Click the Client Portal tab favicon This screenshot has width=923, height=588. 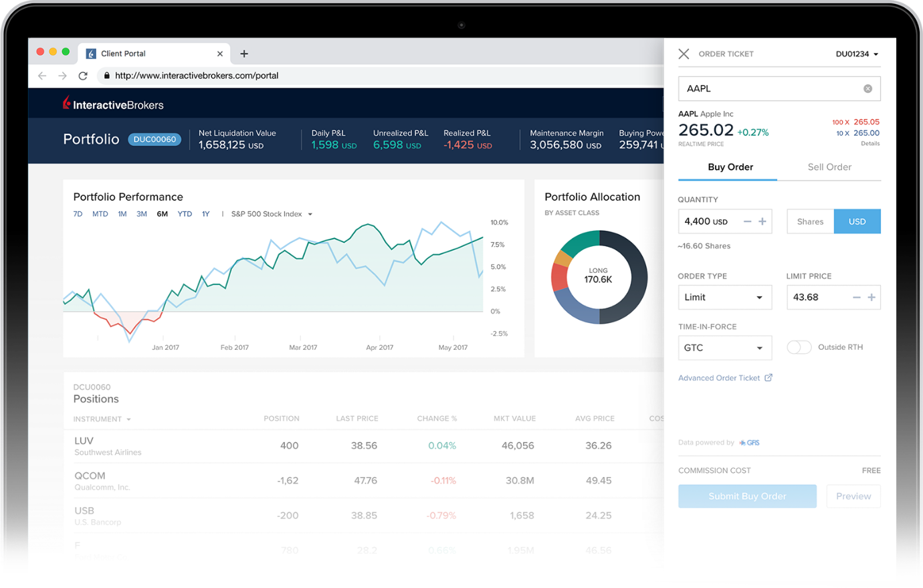(x=91, y=54)
